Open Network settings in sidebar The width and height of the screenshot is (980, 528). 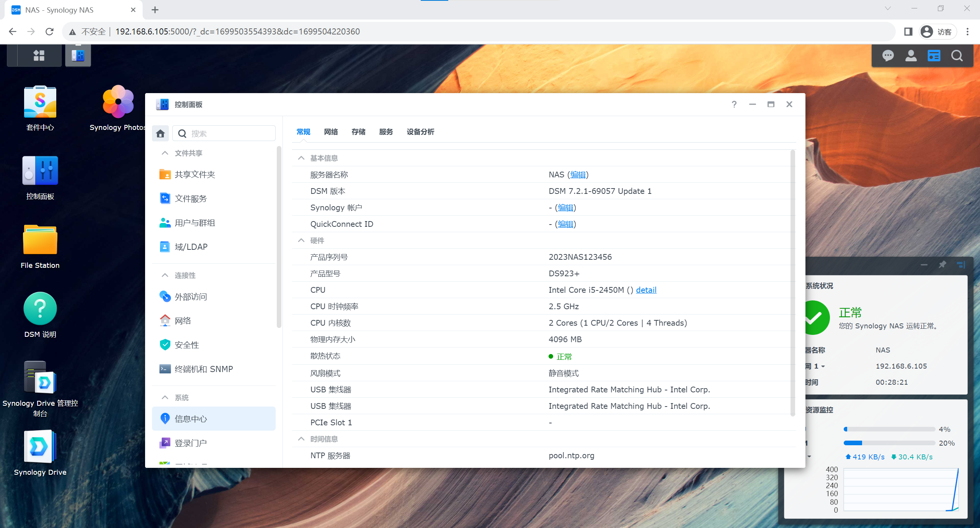[214, 321]
